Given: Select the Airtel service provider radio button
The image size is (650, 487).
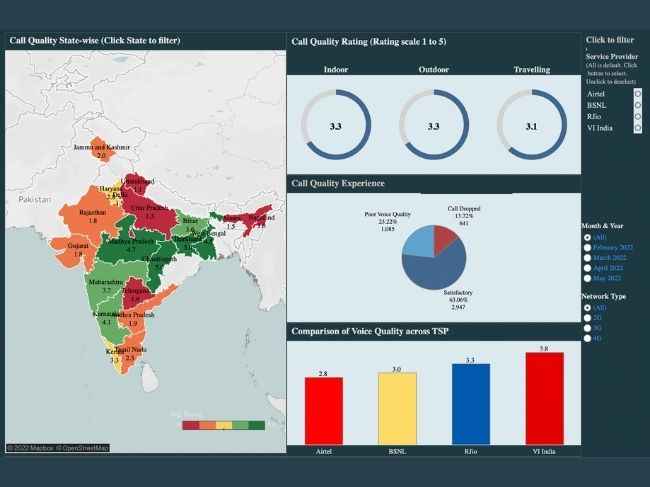Looking at the screenshot, I should tap(638, 94).
